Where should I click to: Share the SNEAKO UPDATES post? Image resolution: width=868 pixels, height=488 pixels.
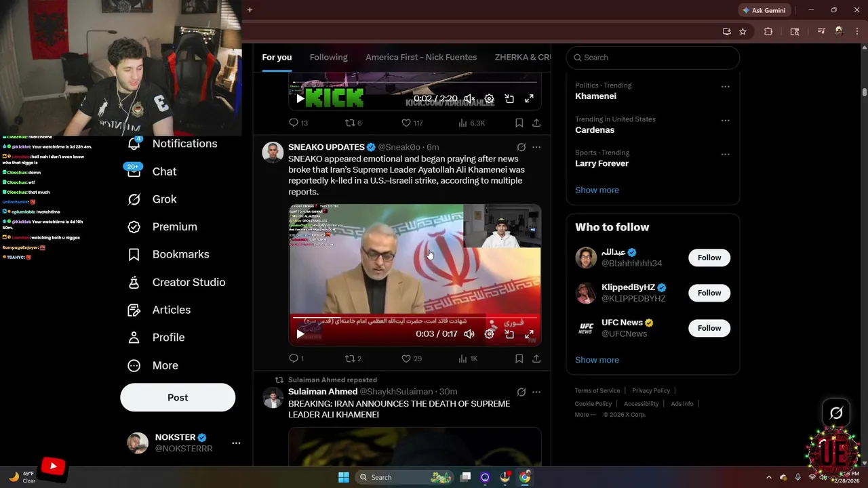[x=536, y=359]
